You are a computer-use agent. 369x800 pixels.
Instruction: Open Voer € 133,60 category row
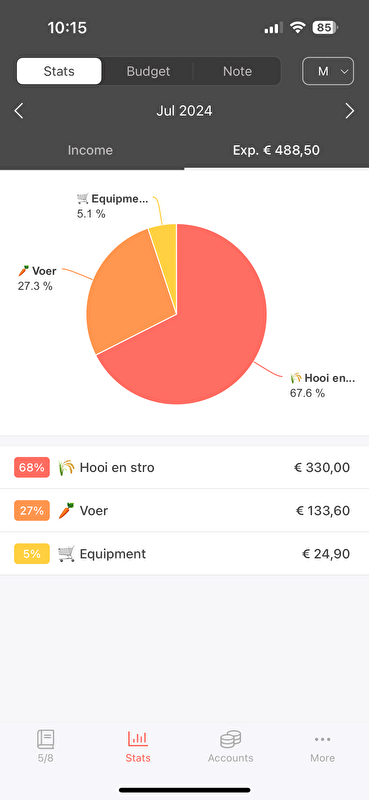click(184, 511)
